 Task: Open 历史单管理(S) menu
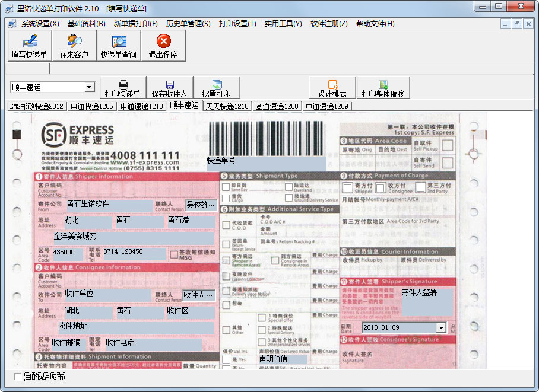point(188,24)
